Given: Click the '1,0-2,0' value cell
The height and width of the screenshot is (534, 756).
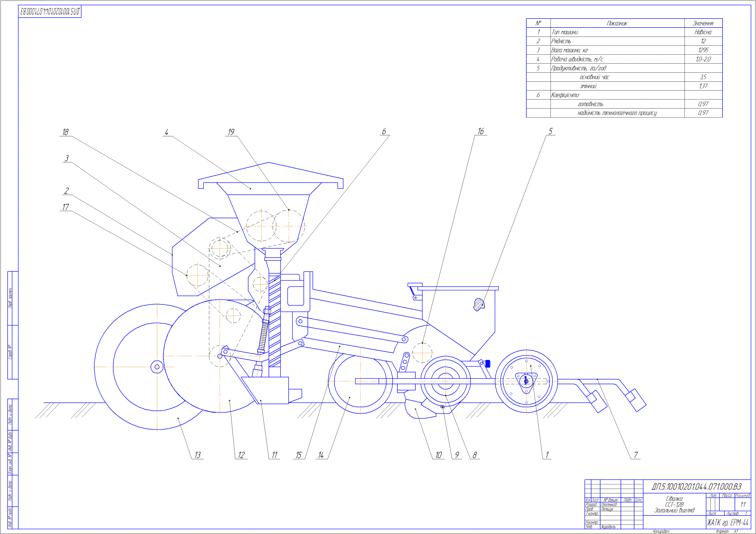Looking at the screenshot, I should (x=703, y=59).
